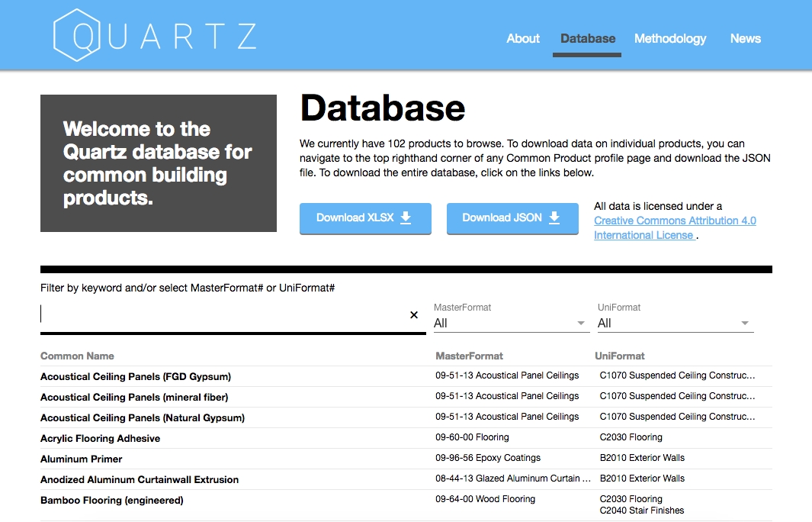Viewport: 812px width, 522px height.
Task: Select the C2040 Stair Finishes text
Action: (x=642, y=511)
